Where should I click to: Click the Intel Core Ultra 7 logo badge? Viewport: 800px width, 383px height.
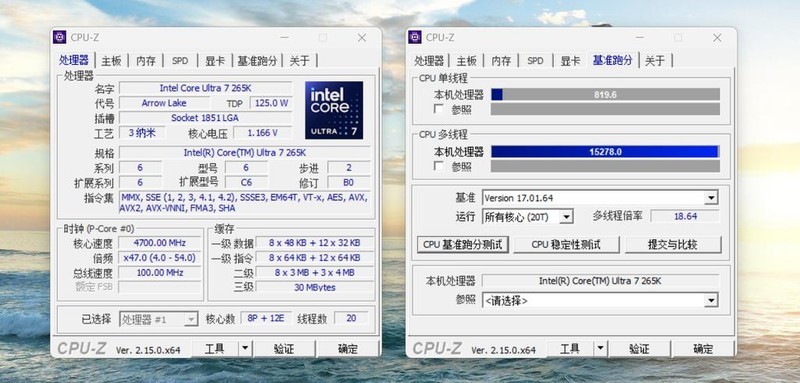(x=334, y=110)
